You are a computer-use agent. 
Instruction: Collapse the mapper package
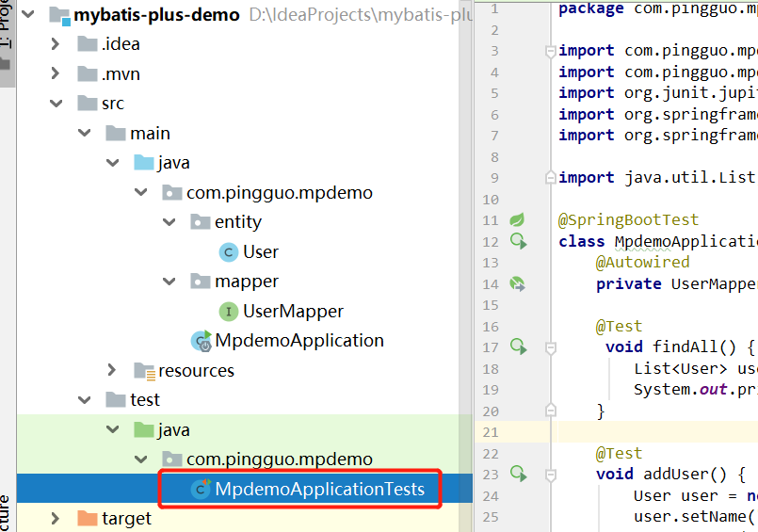coord(169,282)
